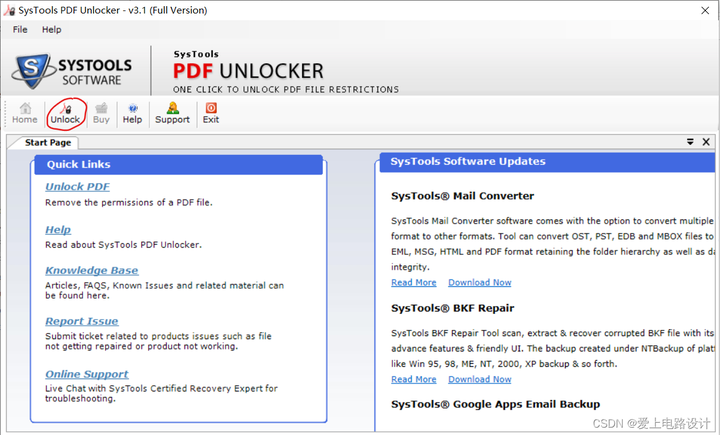Click the SysTools® BKF Repair heading
This screenshot has width=720, height=435.
(x=452, y=308)
